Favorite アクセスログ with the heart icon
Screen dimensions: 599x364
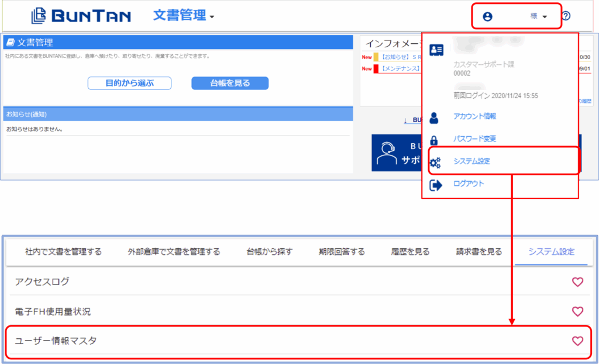click(x=577, y=282)
